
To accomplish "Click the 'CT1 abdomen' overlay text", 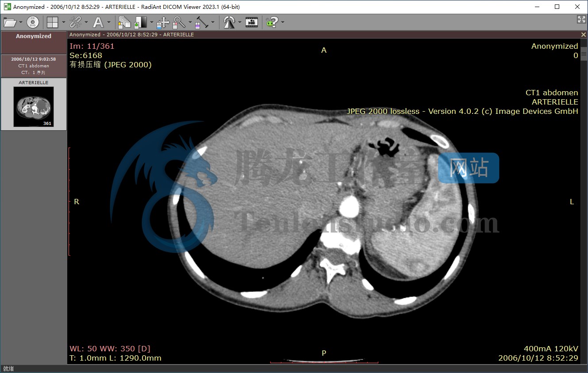I will click(x=552, y=93).
